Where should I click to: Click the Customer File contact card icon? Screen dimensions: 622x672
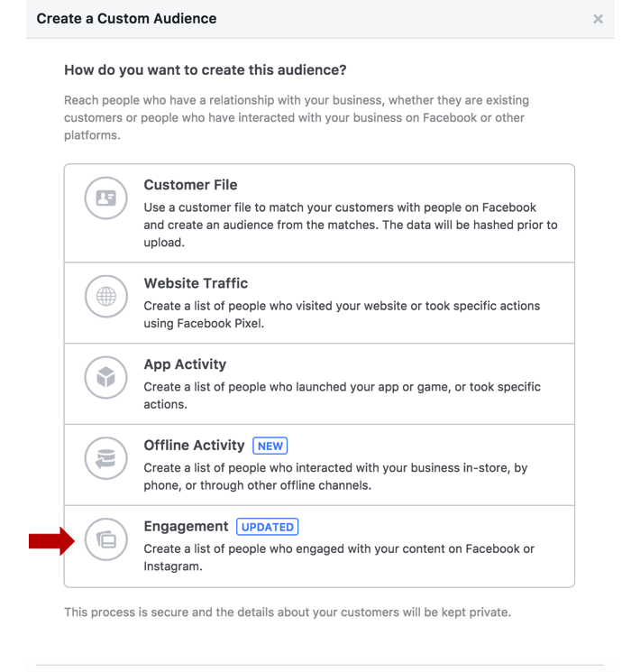105,198
